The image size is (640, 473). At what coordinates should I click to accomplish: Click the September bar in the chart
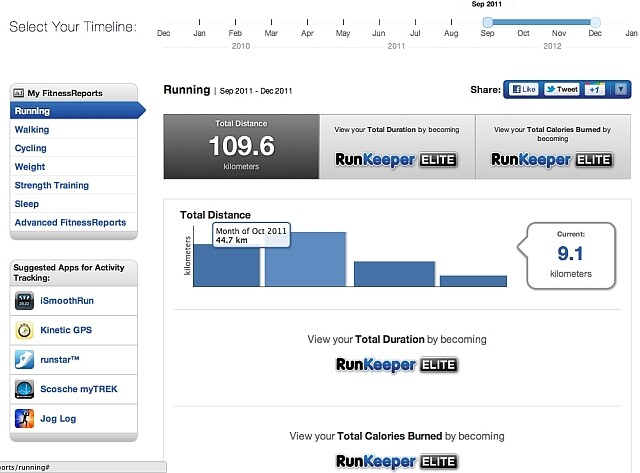[x=226, y=267]
